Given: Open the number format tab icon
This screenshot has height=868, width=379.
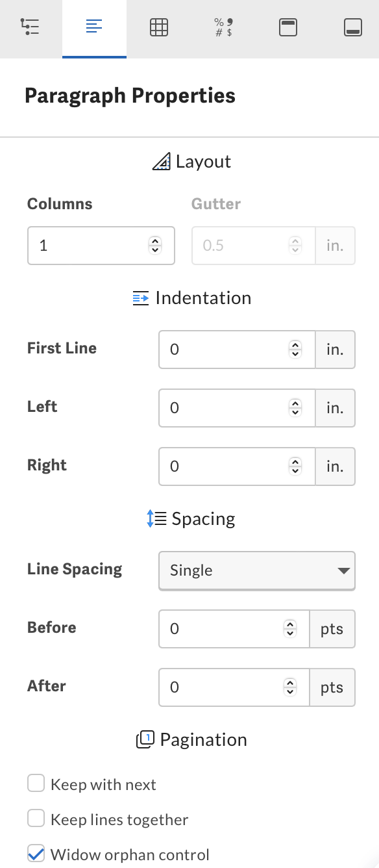Looking at the screenshot, I should (223, 27).
